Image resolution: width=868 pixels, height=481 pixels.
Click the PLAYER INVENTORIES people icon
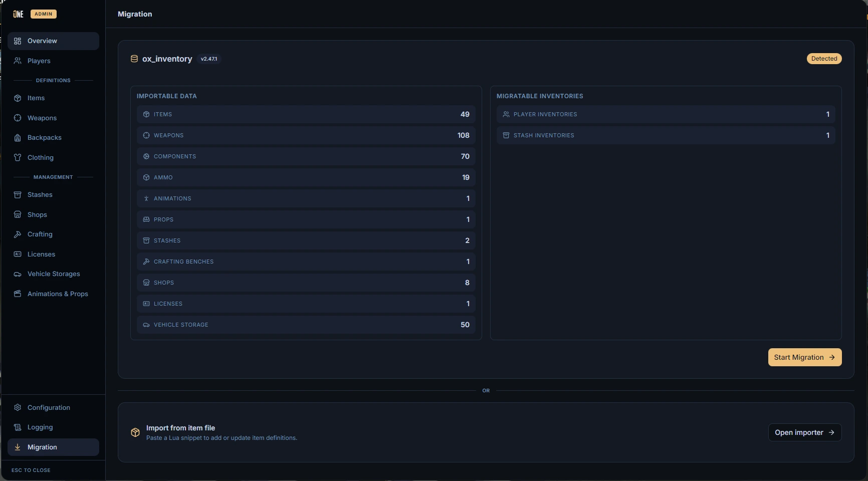point(506,114)
